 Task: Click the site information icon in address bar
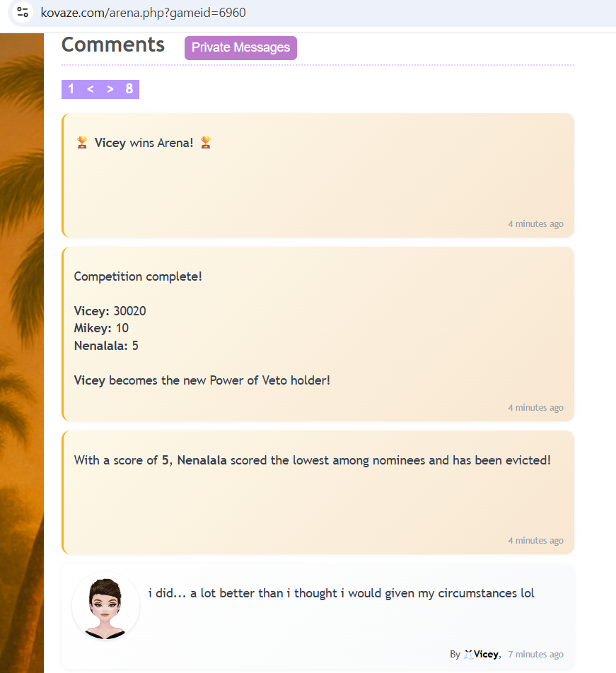click(x=23, y=12)
